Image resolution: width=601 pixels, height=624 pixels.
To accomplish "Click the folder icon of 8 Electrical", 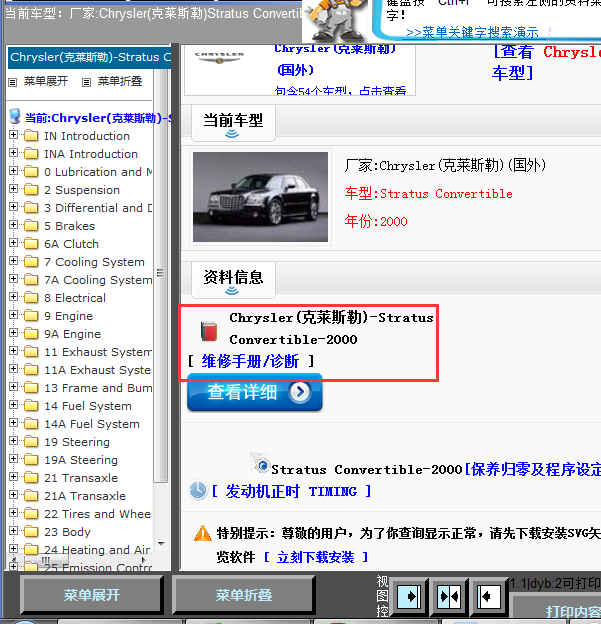I will pyautogui.click(x=31, y=298).
